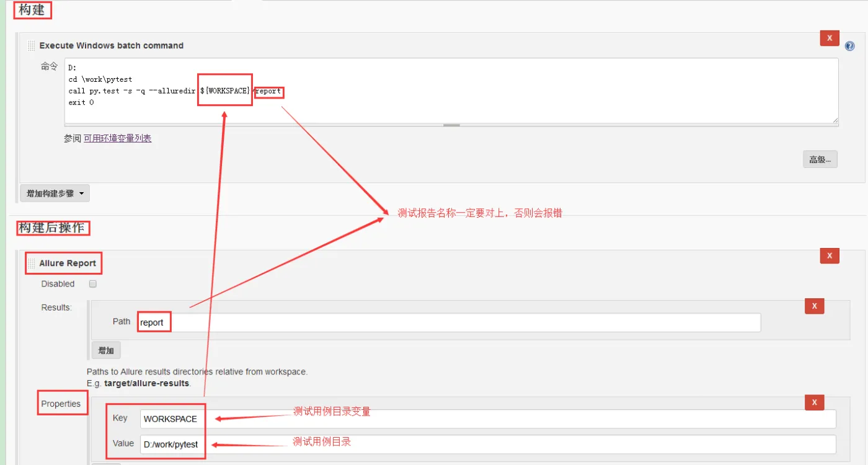The width and height of the screenshot is (868, 465).
Task: Grab the Allure Report drag handle
Action: tap(32, 263)
